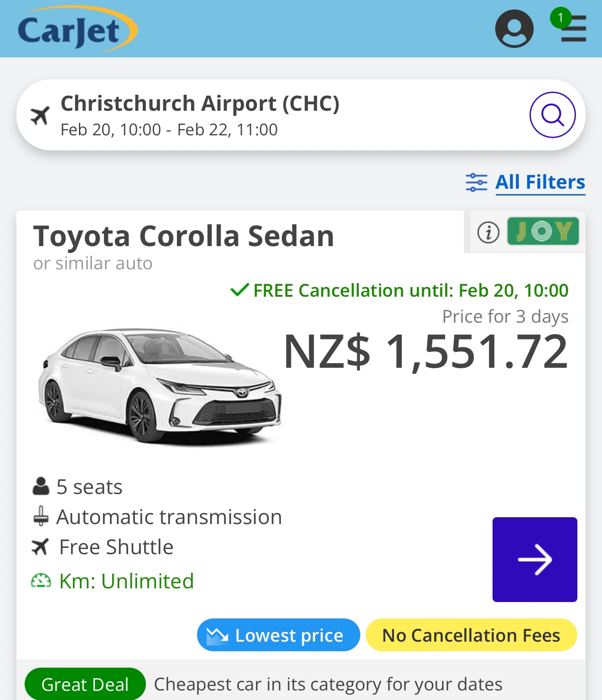Click the Great Deal label
602x700 pixels.
click(85, 684)
